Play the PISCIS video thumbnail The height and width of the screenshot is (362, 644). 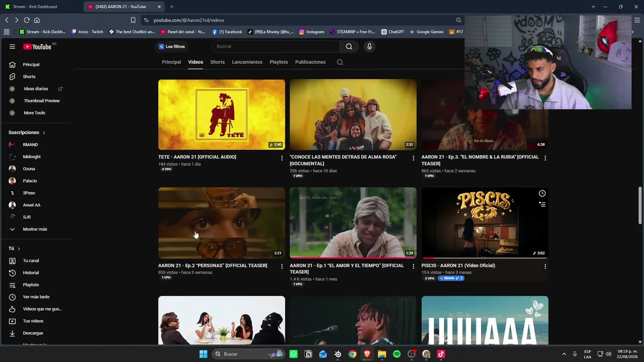tap(485, 223)
